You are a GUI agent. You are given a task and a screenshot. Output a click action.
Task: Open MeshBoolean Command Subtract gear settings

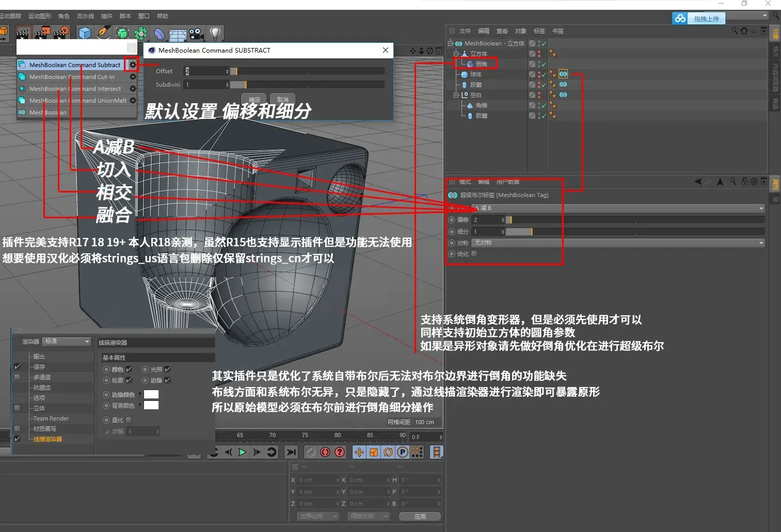click(132, 65)
